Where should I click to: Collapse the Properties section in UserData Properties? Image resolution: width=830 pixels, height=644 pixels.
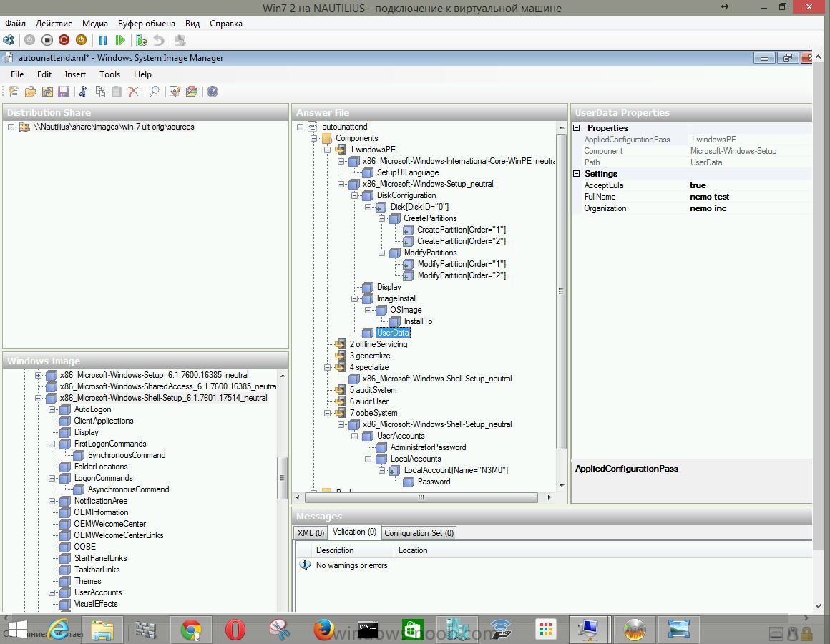pos(577,128)
